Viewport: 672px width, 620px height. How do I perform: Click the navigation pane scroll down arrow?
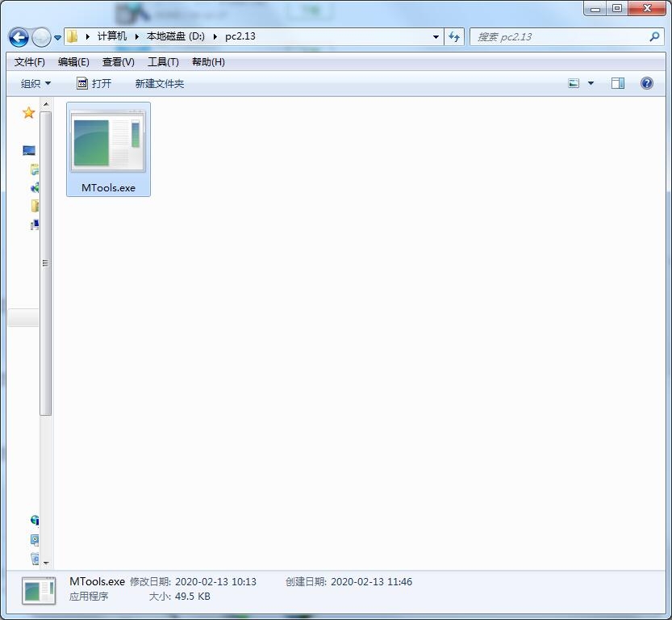coord(46,563)
